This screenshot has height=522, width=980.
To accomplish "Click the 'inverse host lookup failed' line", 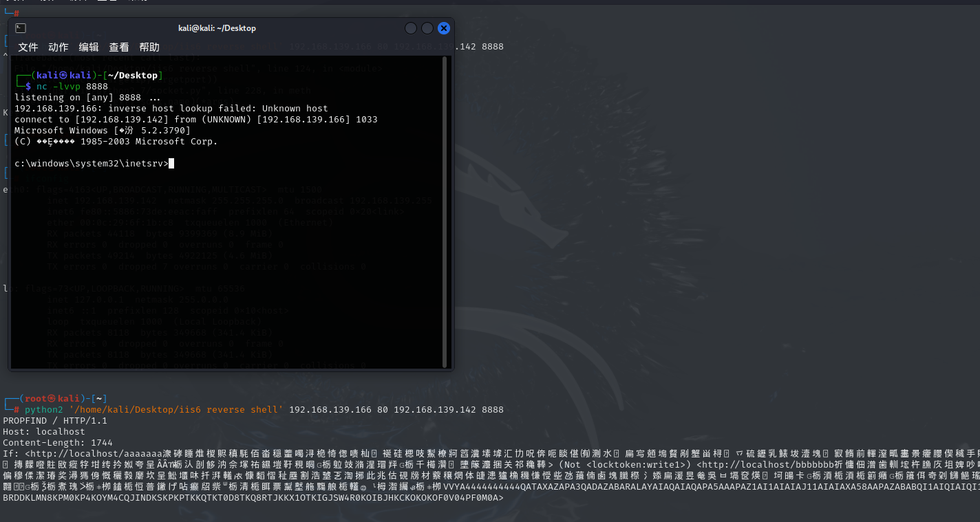I will coord(171,109).
